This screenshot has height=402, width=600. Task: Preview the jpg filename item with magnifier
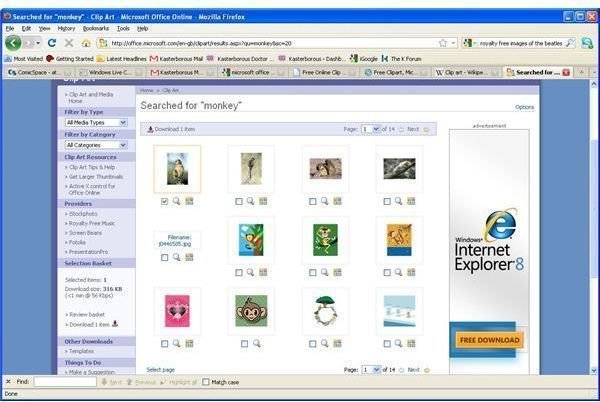coord(176,257)
